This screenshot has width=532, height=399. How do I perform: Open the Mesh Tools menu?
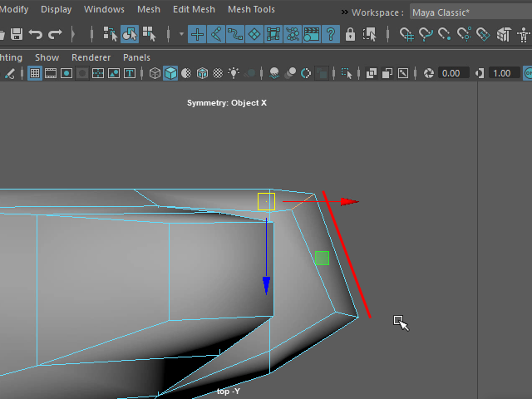[x=251, y=10]
